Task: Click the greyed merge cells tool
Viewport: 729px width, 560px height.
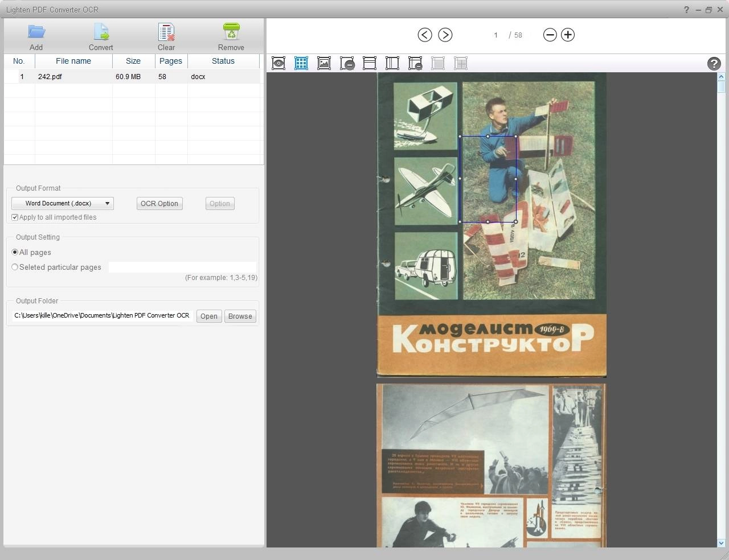Action: coord(438,63)
